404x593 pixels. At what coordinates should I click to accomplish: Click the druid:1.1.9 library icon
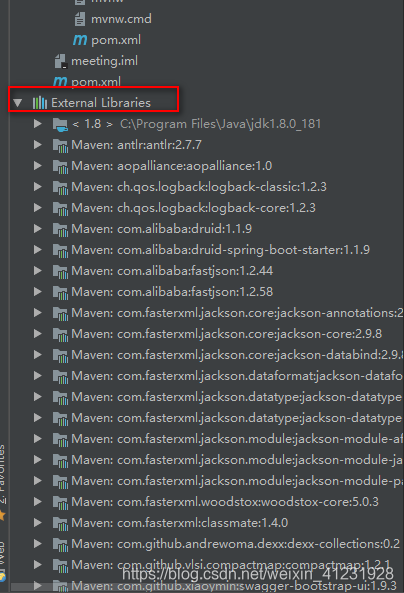[61, 230]
